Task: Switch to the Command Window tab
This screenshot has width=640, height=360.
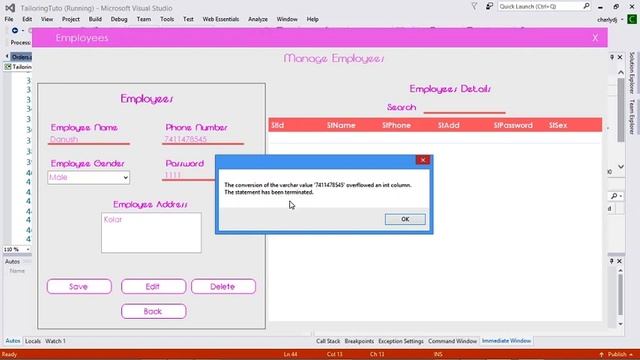Action: click(x=452, y=341)
